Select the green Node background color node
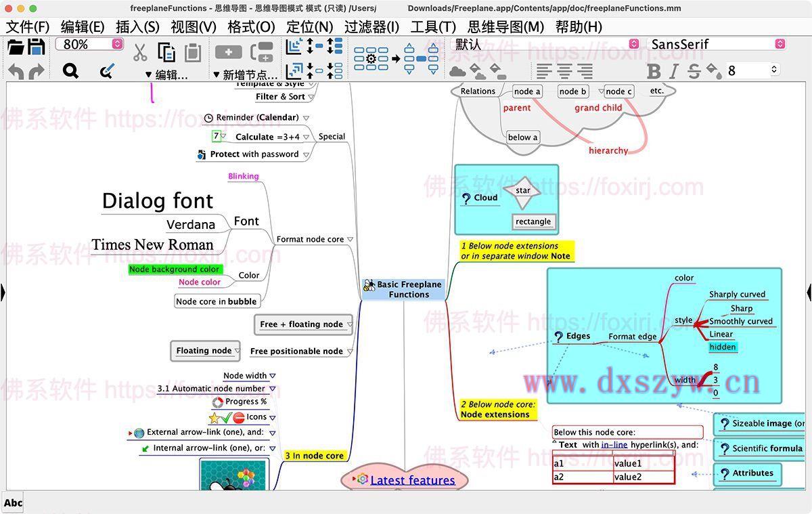The image size is (812, 514). coord(175,270)
